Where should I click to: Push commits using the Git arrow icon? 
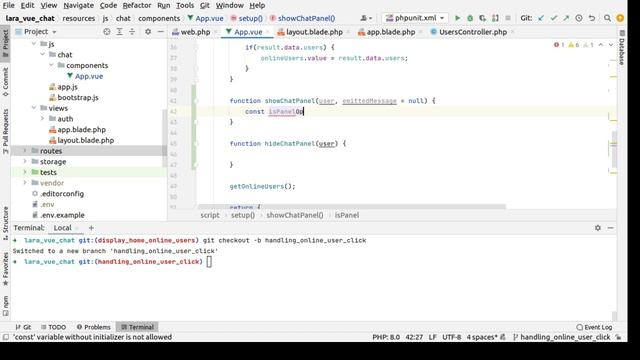pyautogui.click(x=566, y=18)
